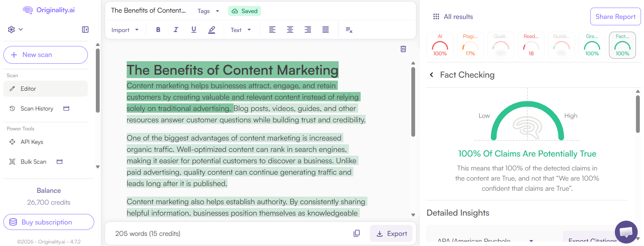Image resolution: width=644 pixels, height=246 pixels.
Task: Click the fact-check gauge graphic
Action: pyautogui.click(x=527, y=121)
